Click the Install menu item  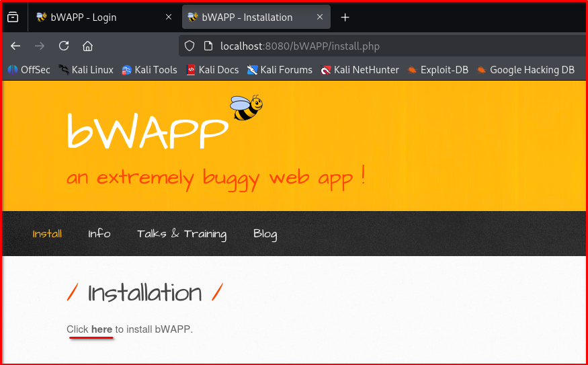47,234
